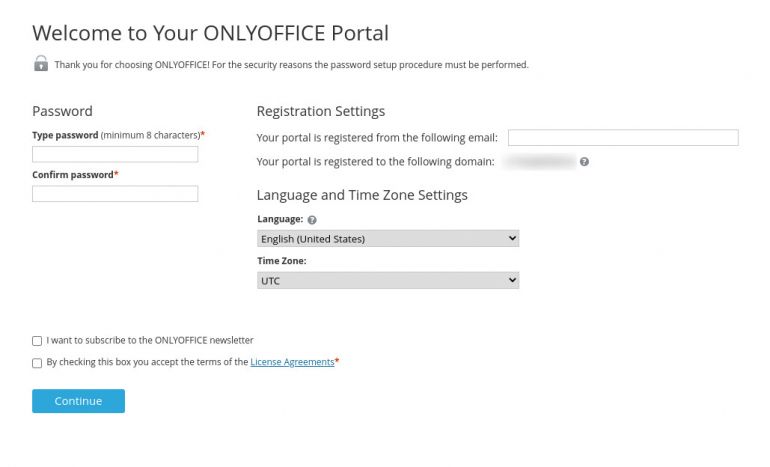Click the 'I want to subscribe' newsletter label text
770x467 pixels.
tap(150, 340)
